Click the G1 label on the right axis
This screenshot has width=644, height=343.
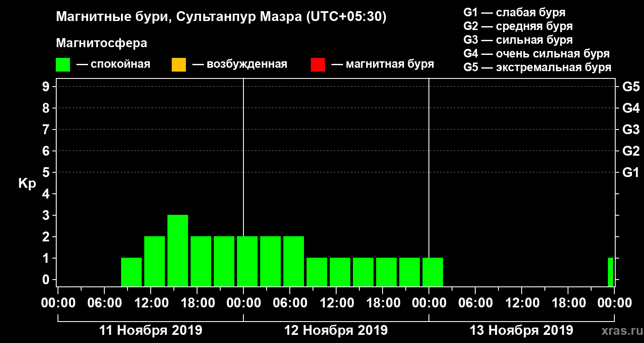[x=631, y=172]
